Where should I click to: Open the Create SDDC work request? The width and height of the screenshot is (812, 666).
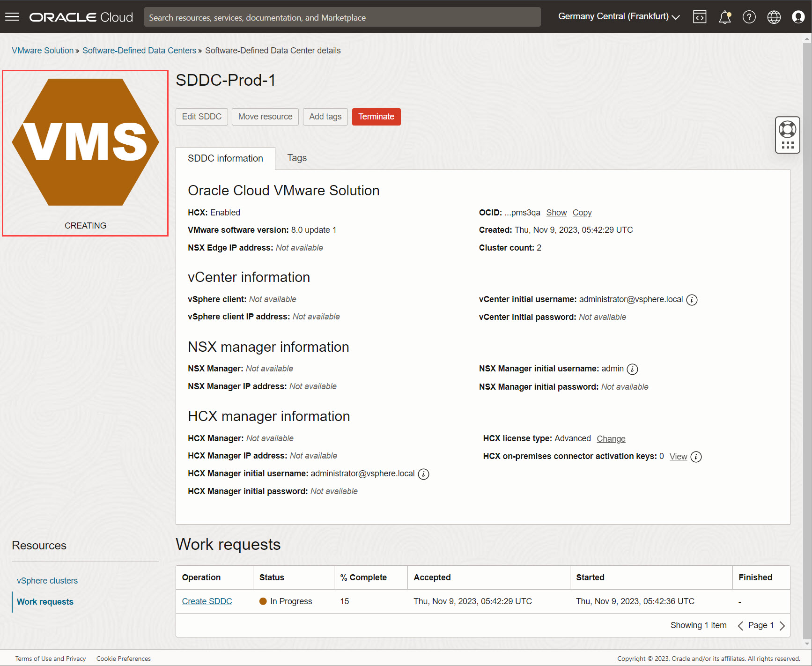click(207, 601)
